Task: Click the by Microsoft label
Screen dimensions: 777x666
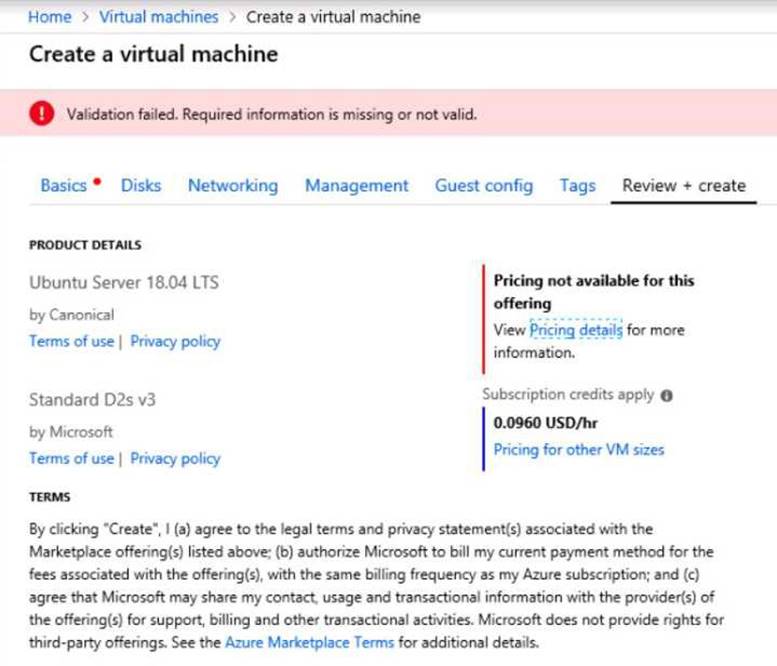Action: (71, 432)
